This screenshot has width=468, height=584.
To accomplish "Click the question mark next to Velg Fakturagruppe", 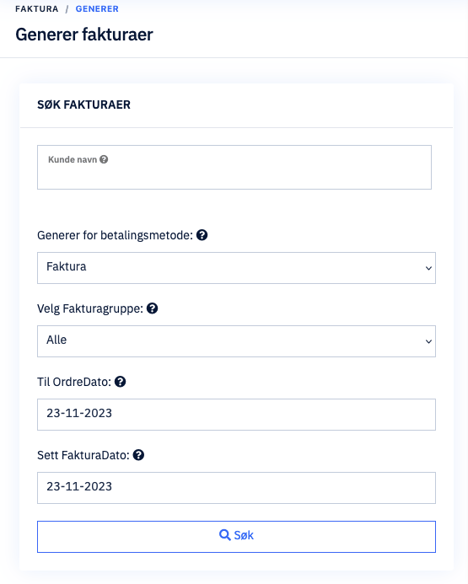I will 152,308.
